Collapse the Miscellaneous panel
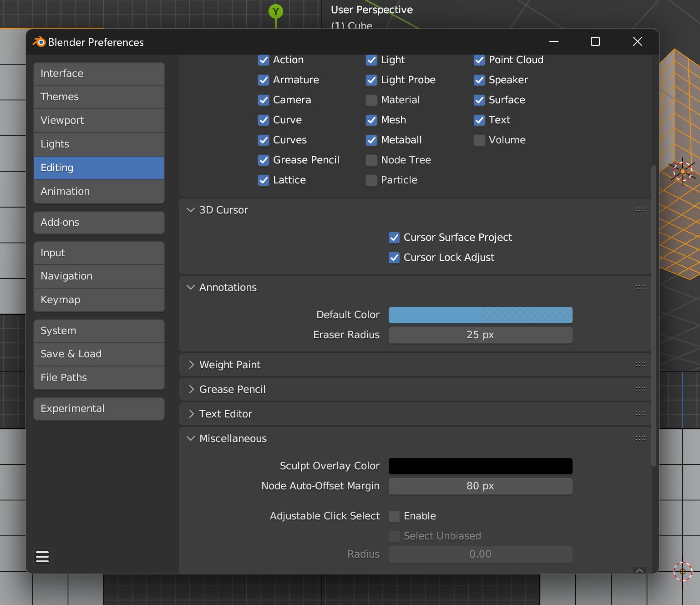The width and height of the screenshot is (700, 605). pos(191,438)
